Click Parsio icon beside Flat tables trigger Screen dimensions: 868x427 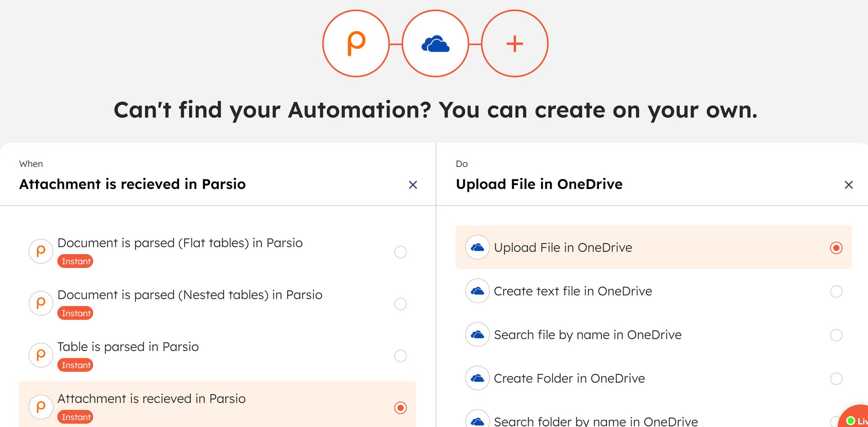click(x=41, y=251)
